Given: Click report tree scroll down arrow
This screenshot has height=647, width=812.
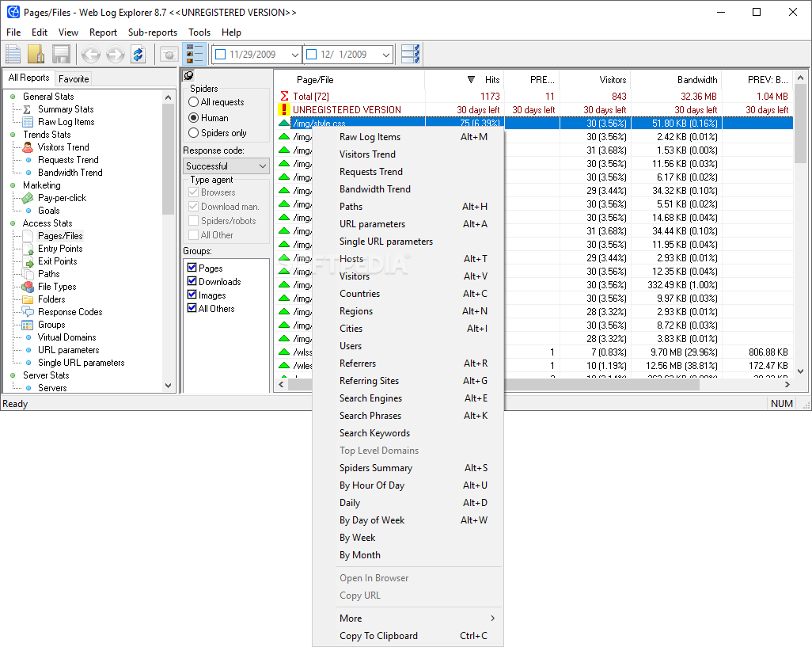Looking at the screenshot, I should [x=168, y=386].
